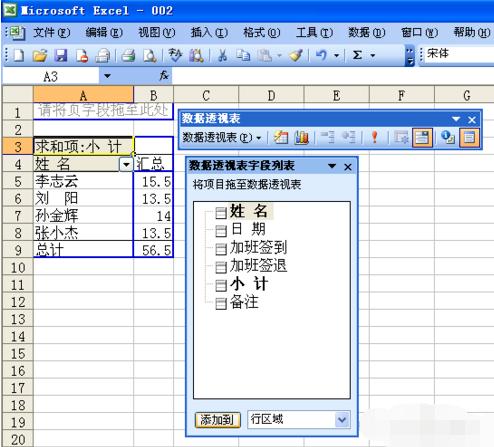The image size is (494, 447).
Task: Open the 姓 名 field filter dropdown in A4
Action: pos(126,164)
